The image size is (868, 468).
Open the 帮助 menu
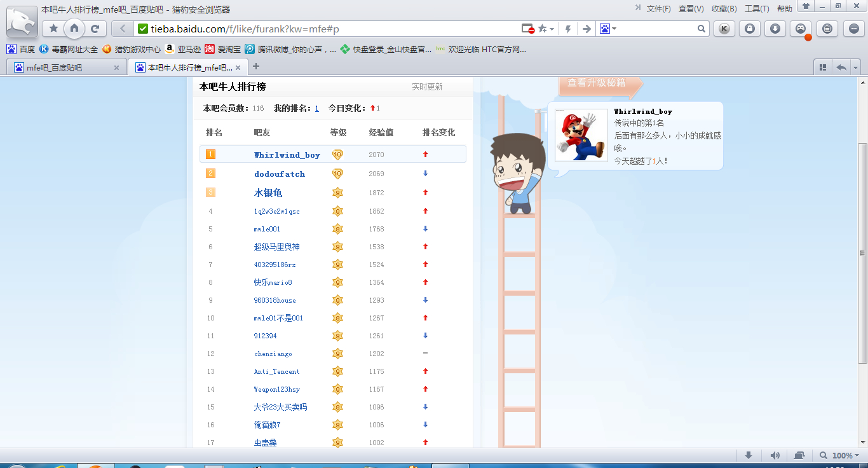pos(785,9)
